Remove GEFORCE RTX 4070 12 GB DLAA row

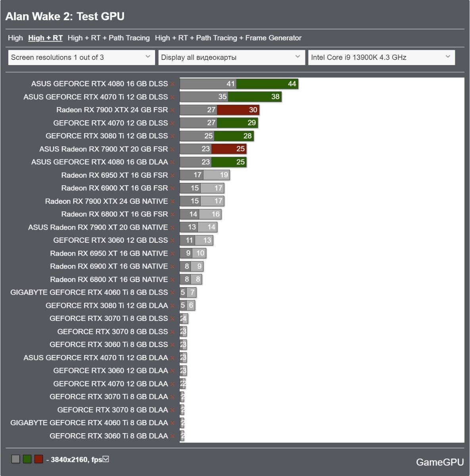(173, 384)
